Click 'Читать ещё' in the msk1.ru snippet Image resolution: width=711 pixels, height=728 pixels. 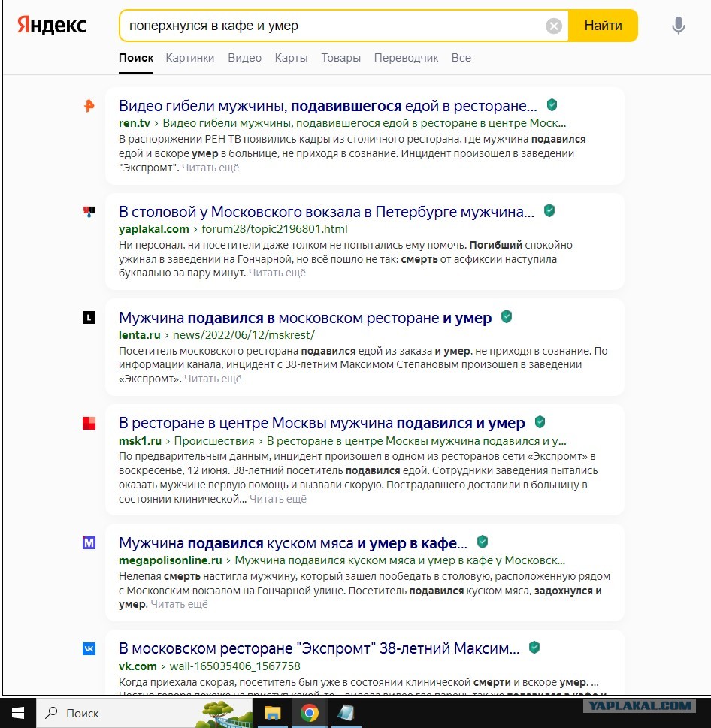coord(278,499)
